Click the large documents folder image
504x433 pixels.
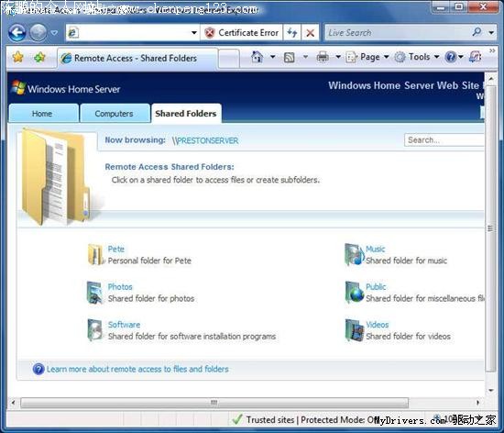pos(57,177)
